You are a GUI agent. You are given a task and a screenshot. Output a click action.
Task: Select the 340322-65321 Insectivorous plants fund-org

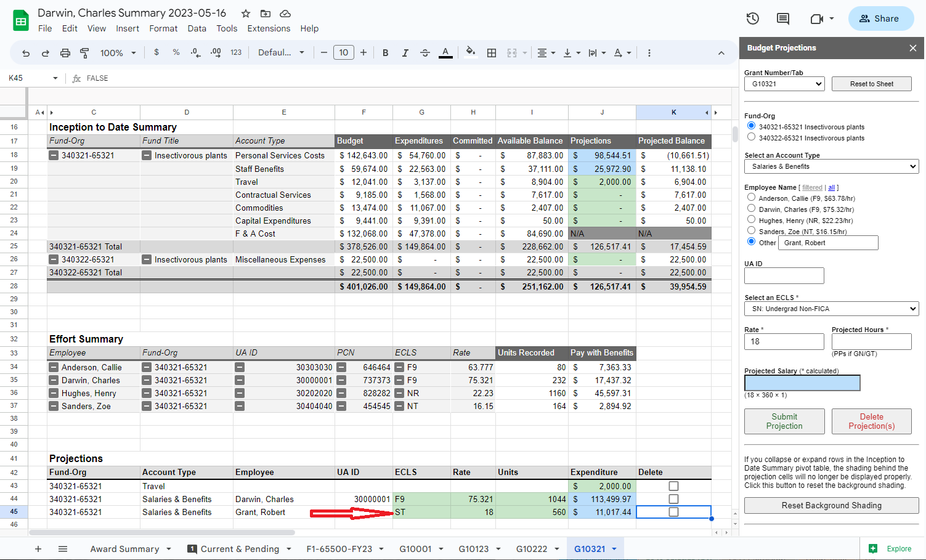750,137
